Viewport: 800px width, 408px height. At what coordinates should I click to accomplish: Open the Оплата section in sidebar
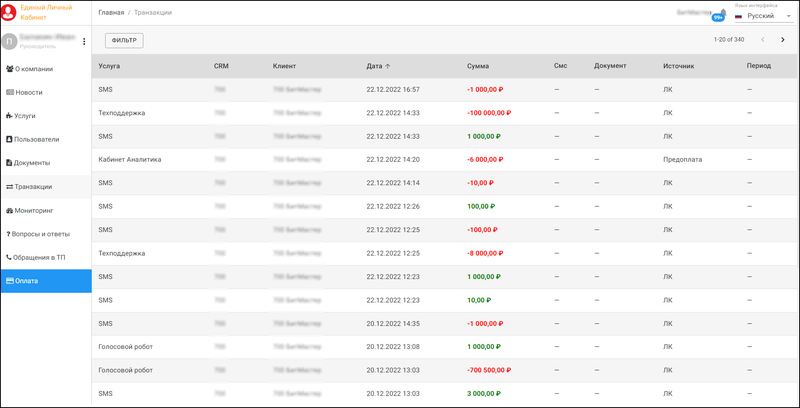point(45,281)
